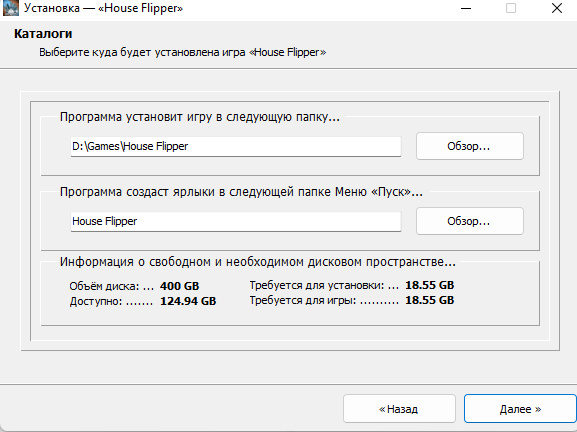The height and width of the screenshot is (432, 577).
Task: Minimize the installer window
Action: [466, 8]
